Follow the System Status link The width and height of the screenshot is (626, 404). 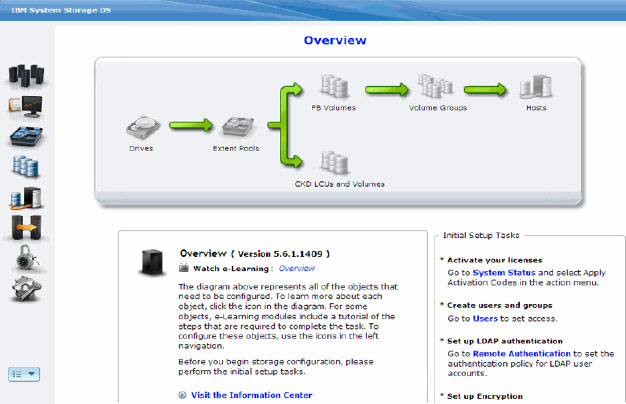(x=504, y=273)
